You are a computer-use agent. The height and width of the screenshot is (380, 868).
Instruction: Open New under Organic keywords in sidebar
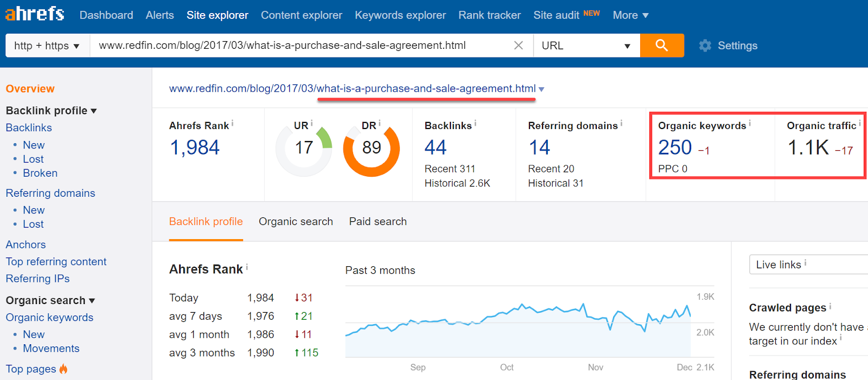pos(34,335)
